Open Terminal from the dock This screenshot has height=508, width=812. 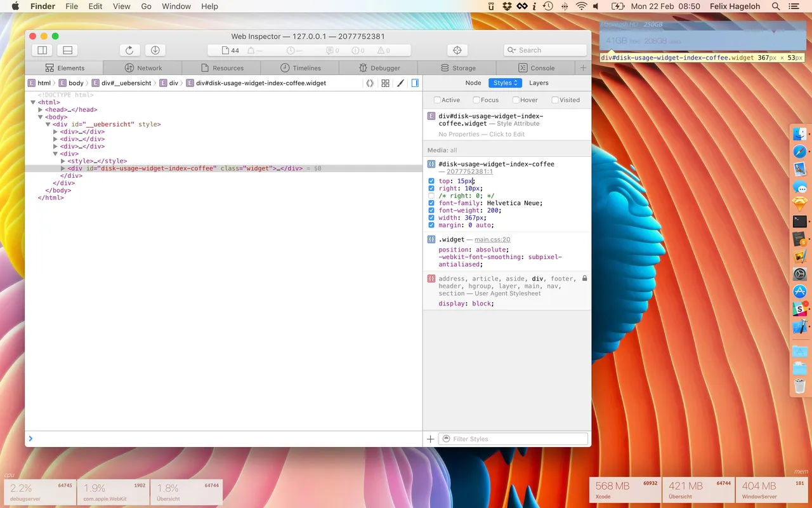[x=800, y=222]
